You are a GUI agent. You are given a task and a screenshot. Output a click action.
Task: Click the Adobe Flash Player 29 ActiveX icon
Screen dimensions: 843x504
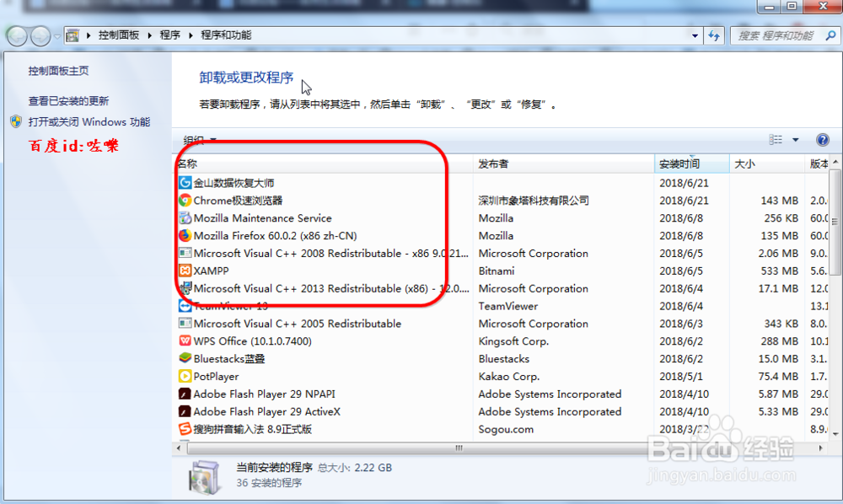click(x=185, y=411)
